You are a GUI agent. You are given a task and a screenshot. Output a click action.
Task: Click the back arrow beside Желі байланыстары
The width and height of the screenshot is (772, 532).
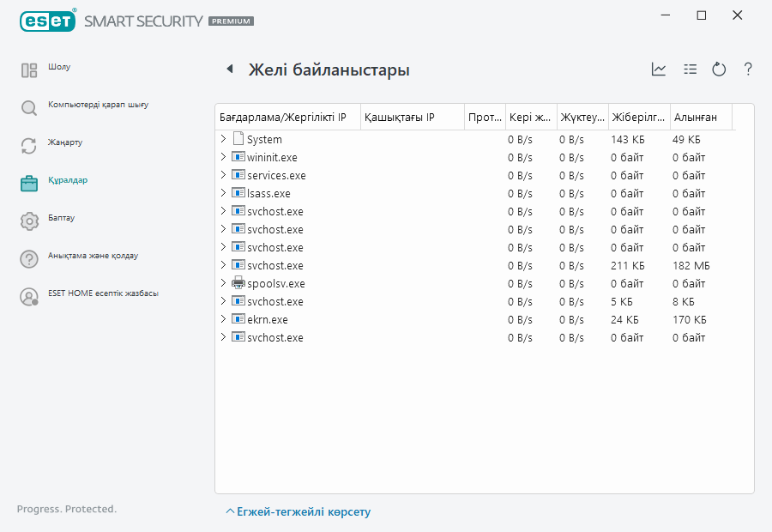[x=229, y=70]
